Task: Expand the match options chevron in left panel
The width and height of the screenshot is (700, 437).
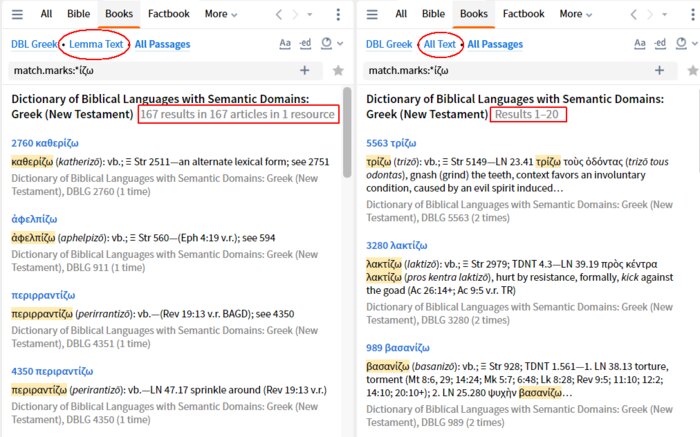Action: point(340,44)
